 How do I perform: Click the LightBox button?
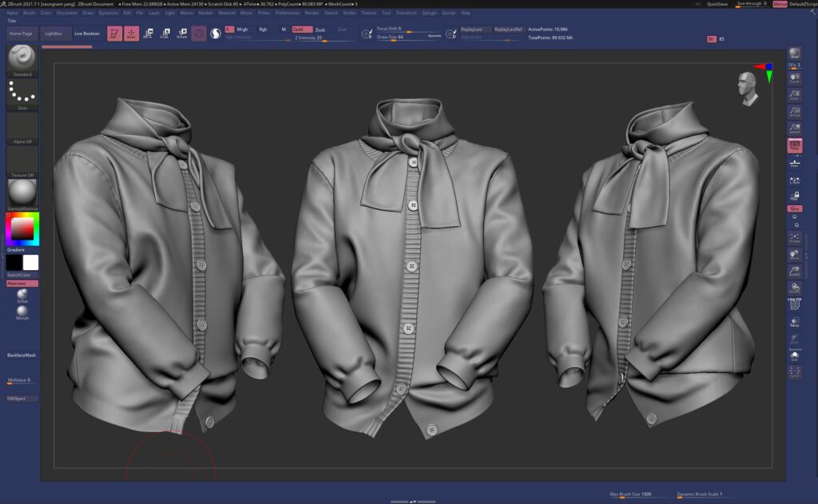54,34
